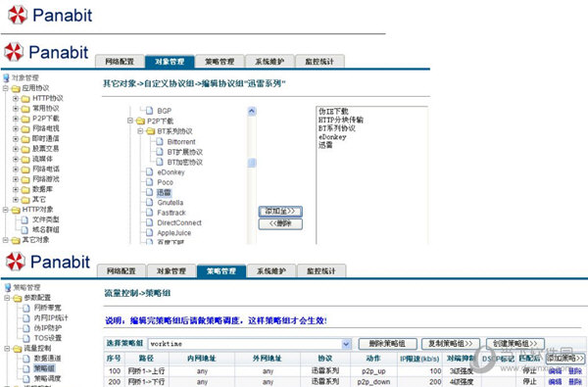Click the 添加至>> button

[280, 212]
